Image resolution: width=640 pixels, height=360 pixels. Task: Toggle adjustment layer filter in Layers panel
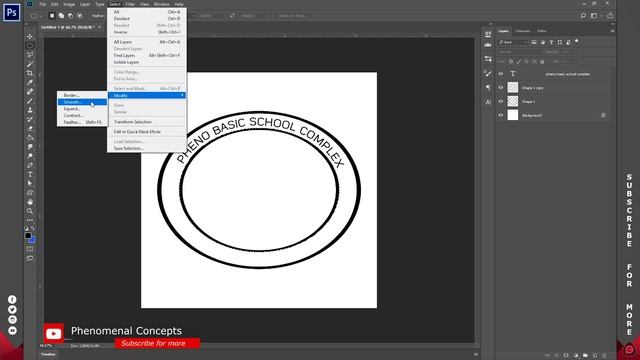(542, 42)
